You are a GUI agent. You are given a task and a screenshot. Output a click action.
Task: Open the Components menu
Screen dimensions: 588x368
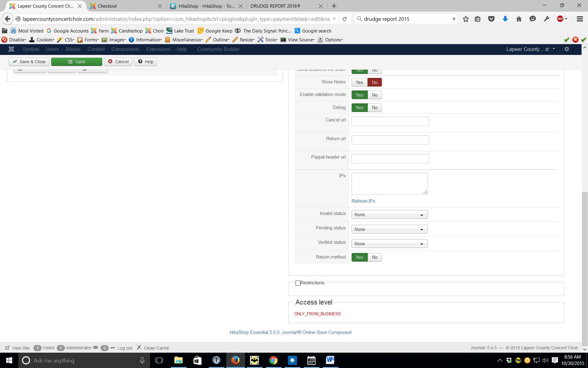[x=125, y=49]
